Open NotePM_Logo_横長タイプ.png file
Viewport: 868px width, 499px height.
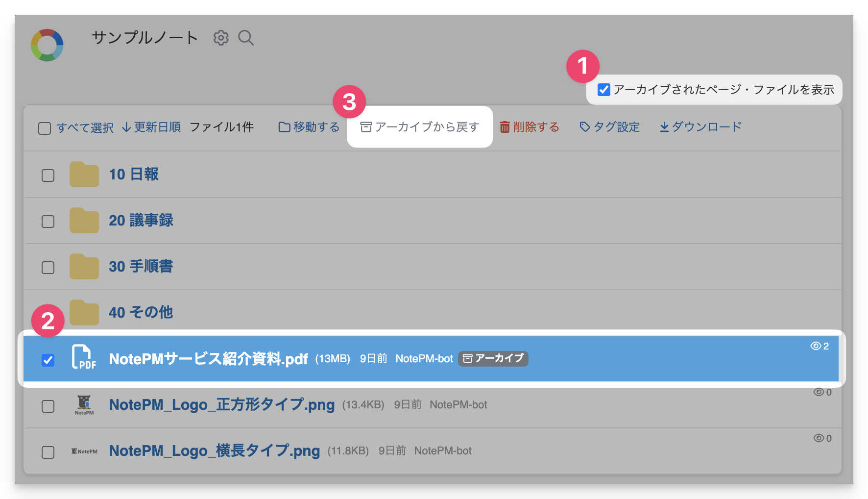[215, 451]
